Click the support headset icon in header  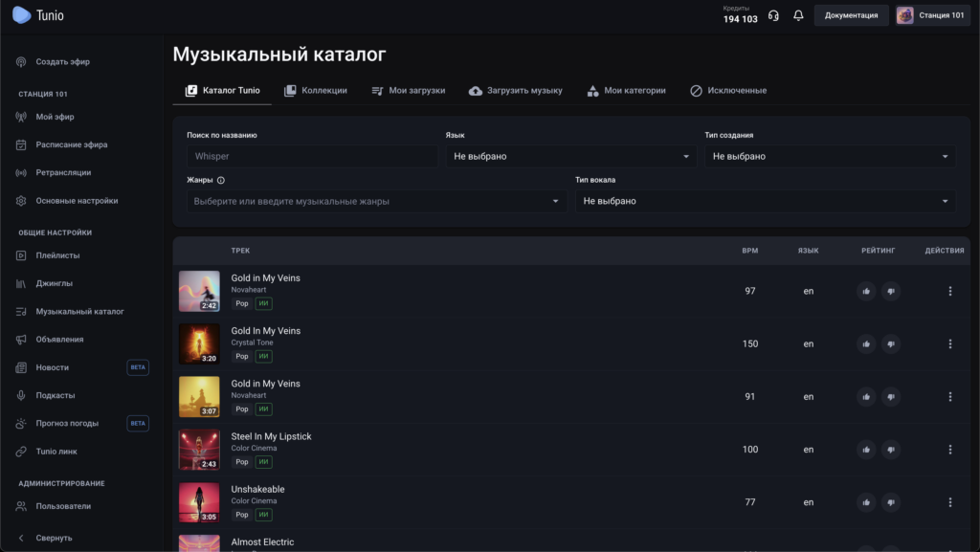click(x=773, y=15)
